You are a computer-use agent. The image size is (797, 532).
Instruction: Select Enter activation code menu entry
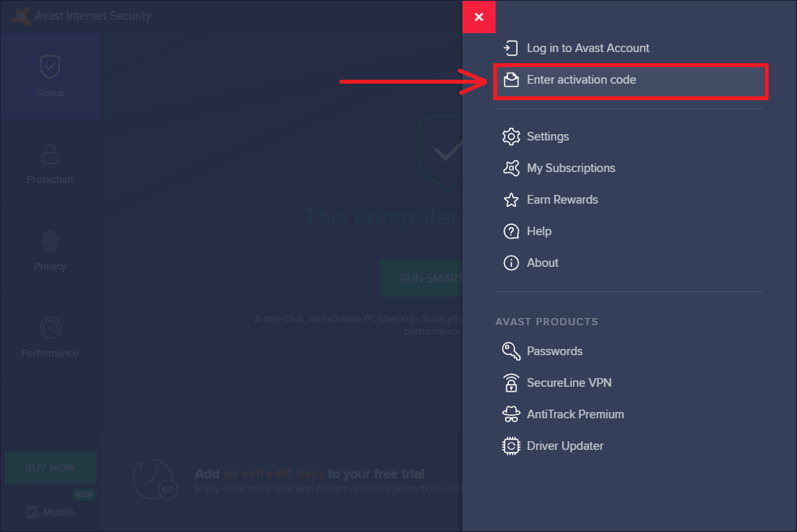pos(582,80)
